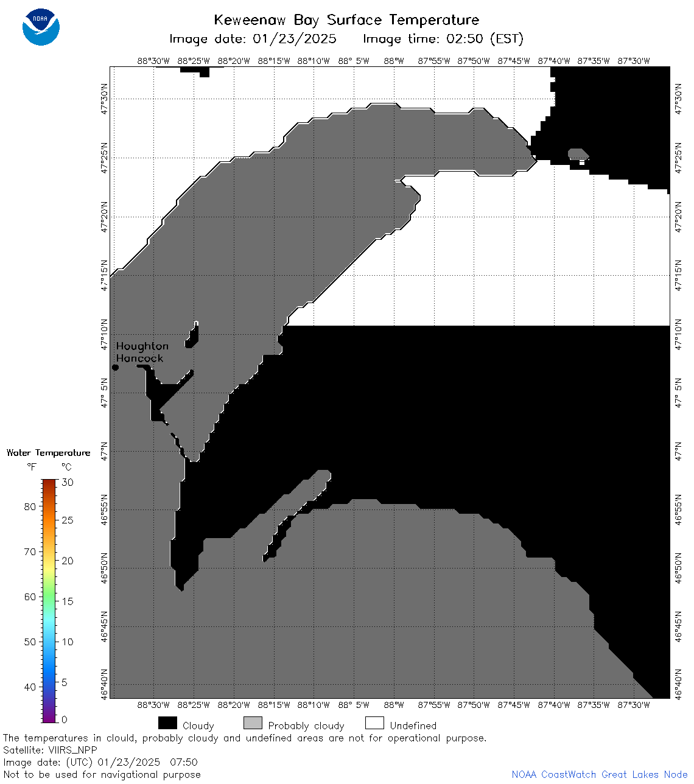This screenshot has width=694, height=784.
Task: Click the 60 tick on the Fahrenheit scale
Action: click(30, 597)
